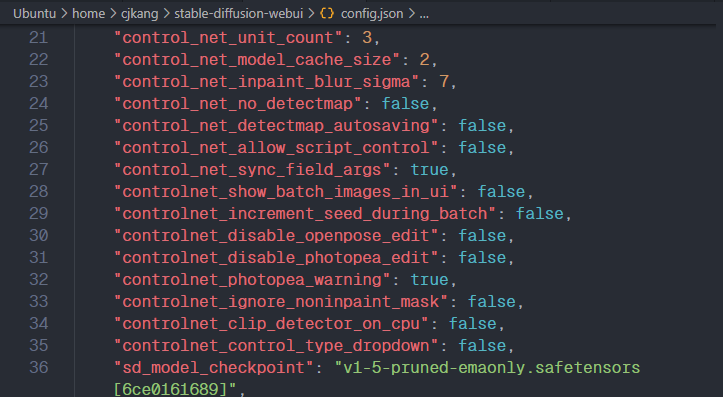This screenshot has width=723, height=397.
Task: Click the "controlnet_increment_seed_during_batch" key
Action: (x=304, y=213)
